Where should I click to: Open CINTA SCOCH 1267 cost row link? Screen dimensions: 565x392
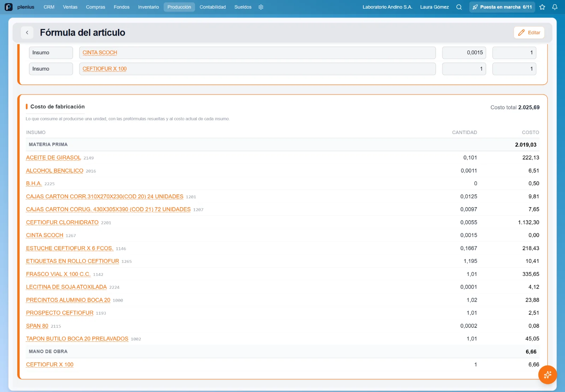coord(44,235)
